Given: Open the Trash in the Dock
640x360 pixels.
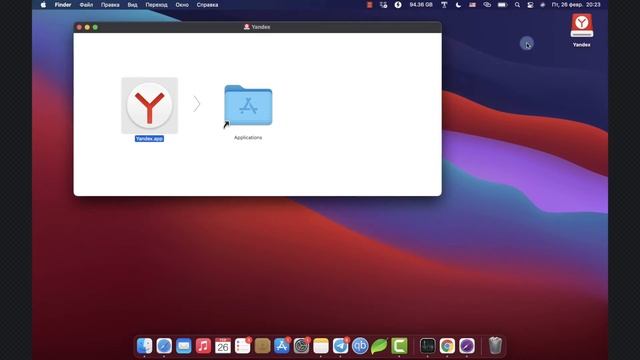Looking at the screenshot, I should tap(495, 345).
